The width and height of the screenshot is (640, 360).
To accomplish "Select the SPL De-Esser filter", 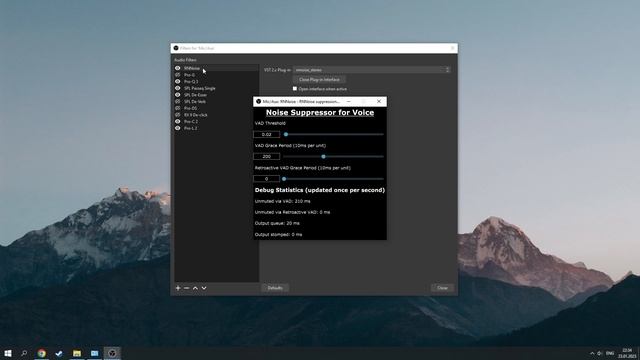I will click(217, 95).
